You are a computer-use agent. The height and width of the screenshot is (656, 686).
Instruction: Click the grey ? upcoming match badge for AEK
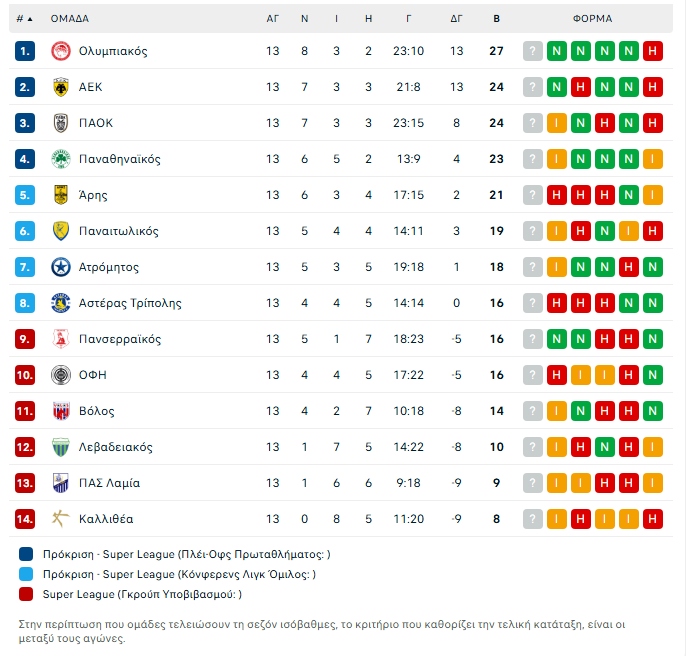(x=533, y=87)
